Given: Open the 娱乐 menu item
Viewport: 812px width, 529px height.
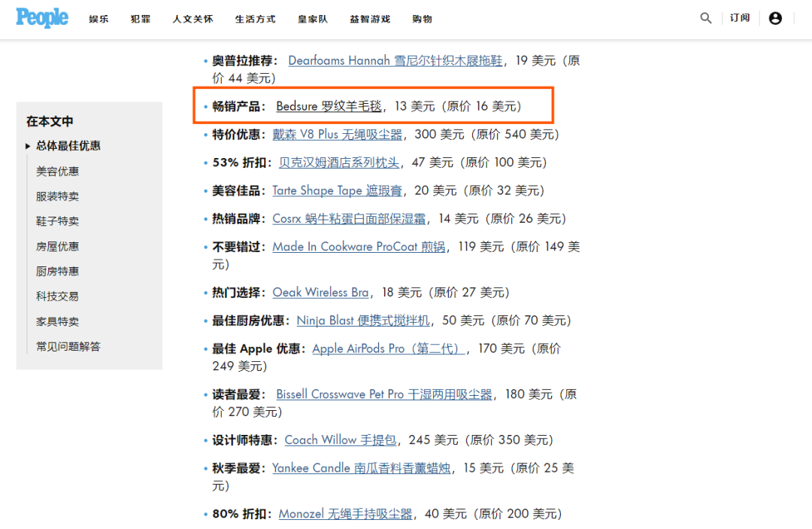Looking at the screenshot, I should point(98,19).
